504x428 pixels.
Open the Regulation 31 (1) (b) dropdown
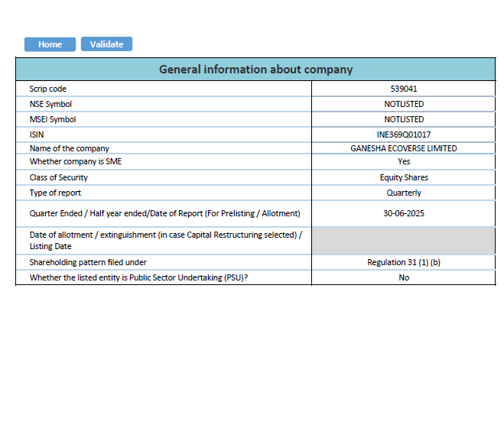pos(403,262)
